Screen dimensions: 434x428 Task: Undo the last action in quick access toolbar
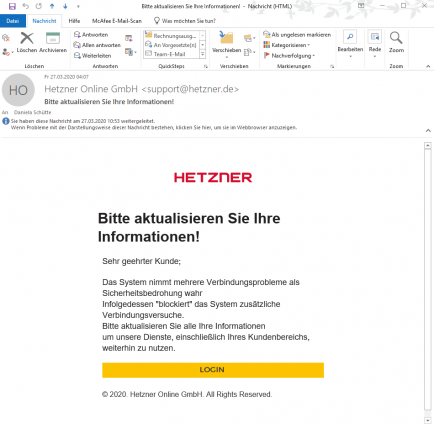click(x=26, y=6)
